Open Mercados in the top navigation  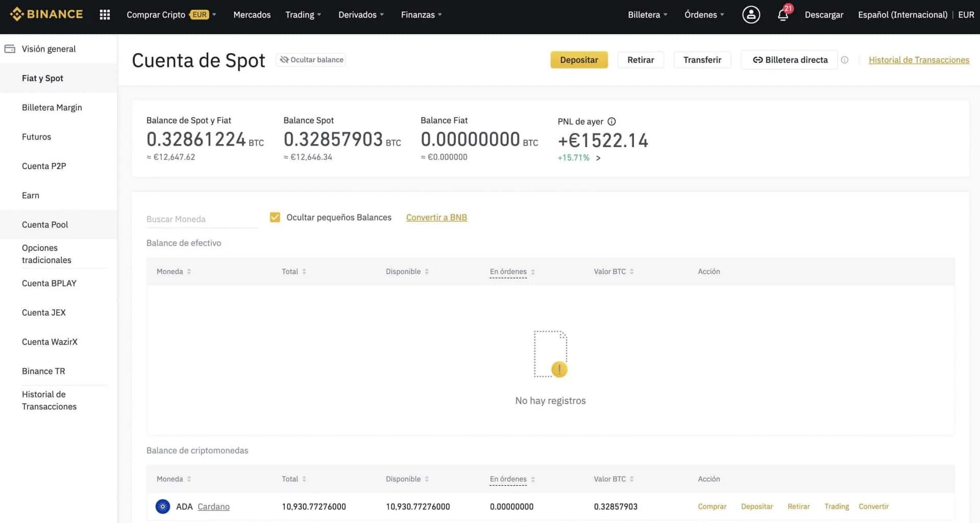pos(252,15)
